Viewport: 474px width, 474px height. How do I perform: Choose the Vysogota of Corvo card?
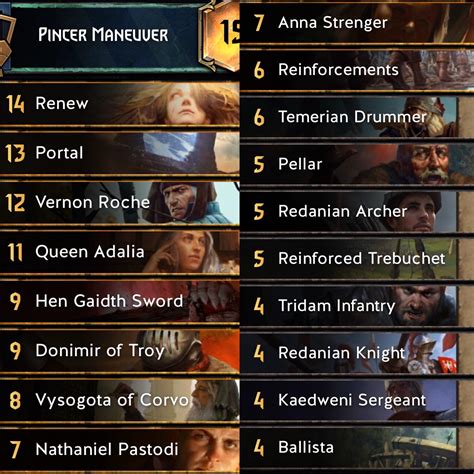[x=120, y=400]
